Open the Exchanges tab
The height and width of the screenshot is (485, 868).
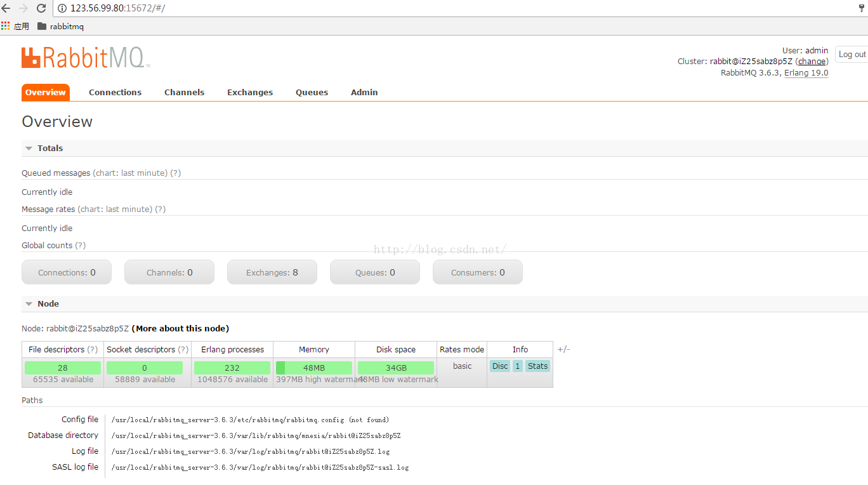pyautogui.click(x=250, y=92)
